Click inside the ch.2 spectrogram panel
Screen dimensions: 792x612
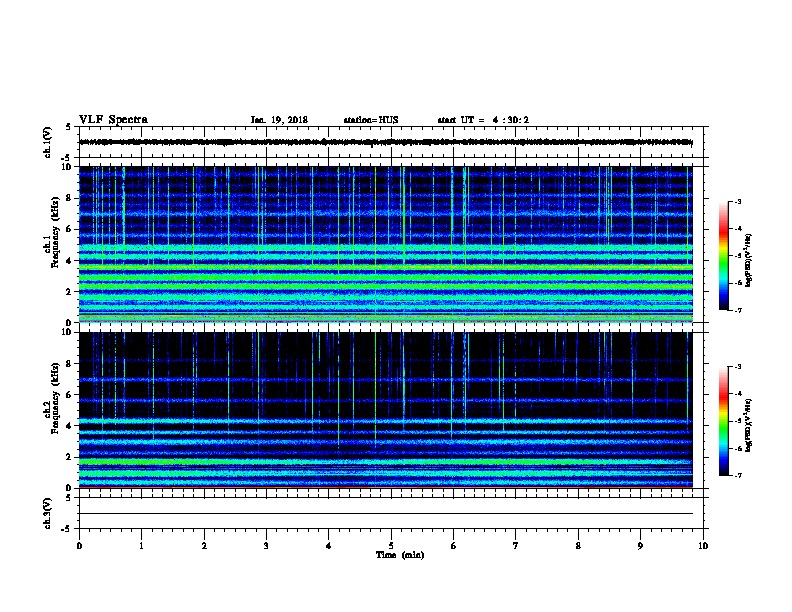click(x=385, y=410)
